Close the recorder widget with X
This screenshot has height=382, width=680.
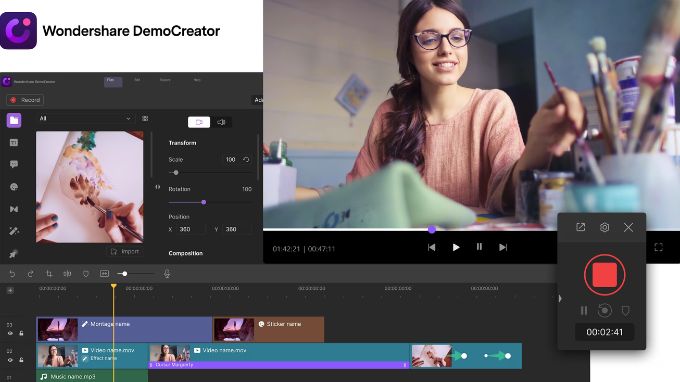point(628,227)
